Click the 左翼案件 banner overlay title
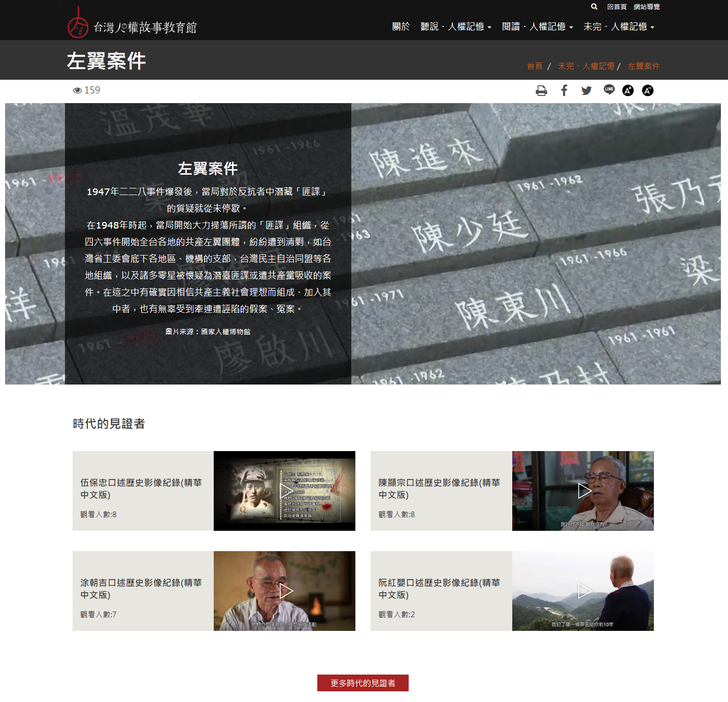Screen dimensions: 728x702 tap(208, 168)
